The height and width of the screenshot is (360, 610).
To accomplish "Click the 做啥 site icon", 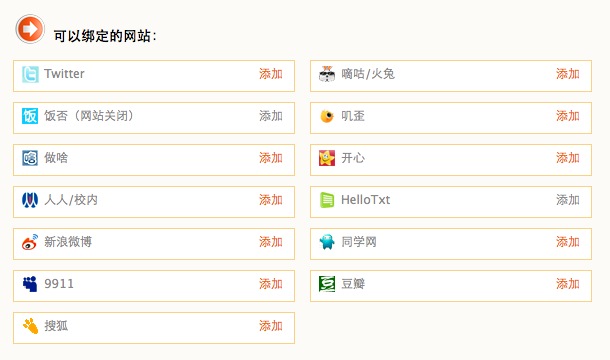I will point(30,158).
